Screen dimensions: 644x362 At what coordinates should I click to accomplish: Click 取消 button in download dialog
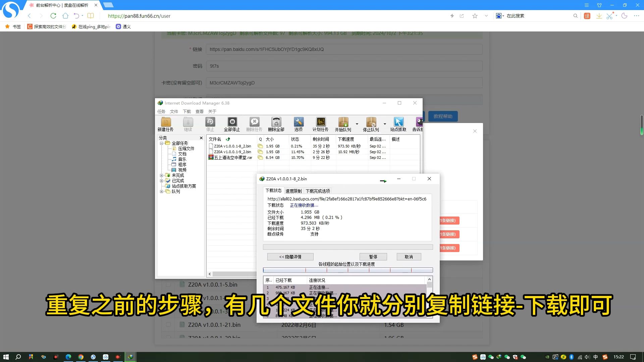tap(409, 257)
